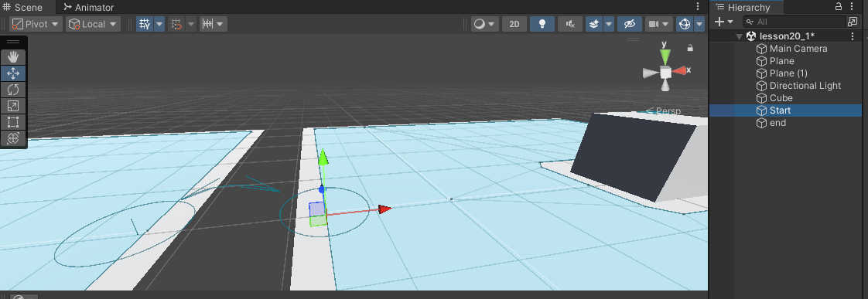This screenshot has width=868, height=299.
Task: Select Plane (1) in Hierarchy
Action: tap(785, 73)
